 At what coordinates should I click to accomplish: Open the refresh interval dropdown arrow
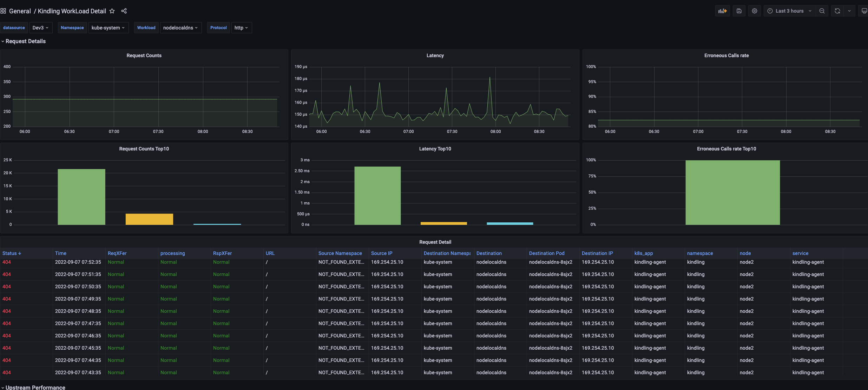(849, 11)
